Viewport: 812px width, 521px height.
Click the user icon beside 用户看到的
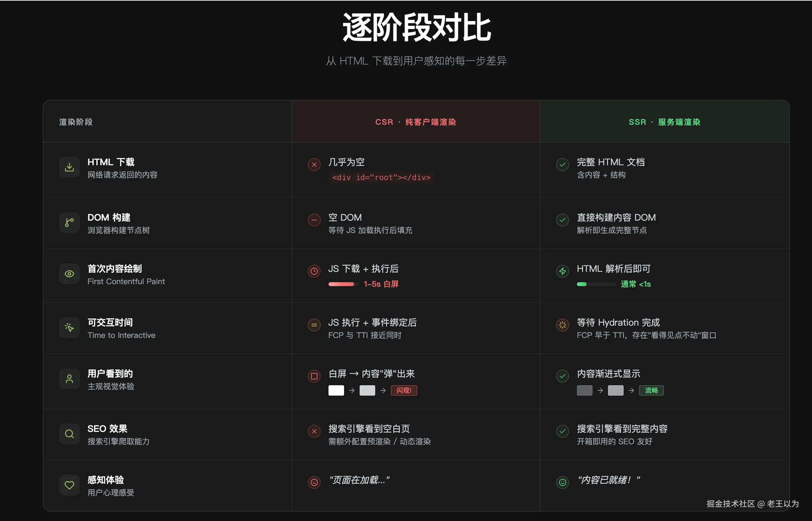[x=69, y=378]
